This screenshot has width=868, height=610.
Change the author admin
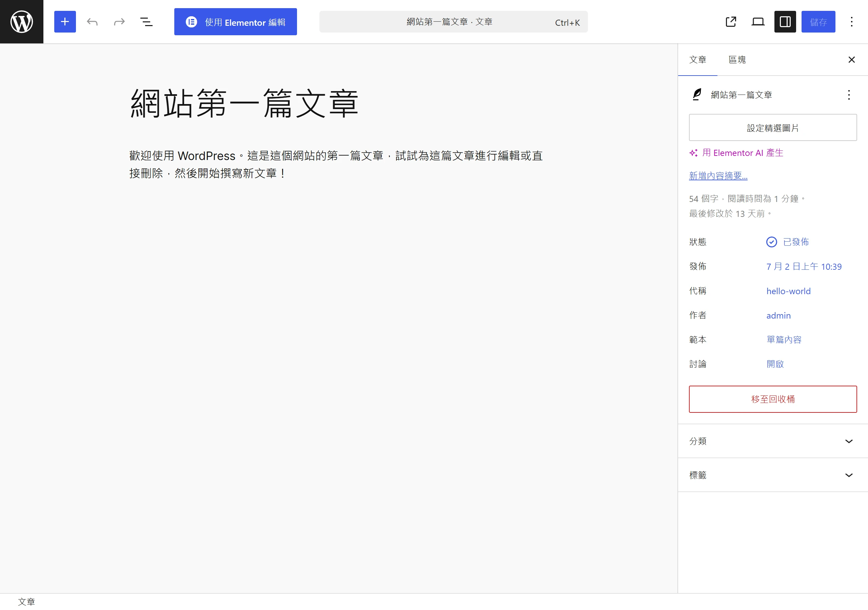point(778,316)
